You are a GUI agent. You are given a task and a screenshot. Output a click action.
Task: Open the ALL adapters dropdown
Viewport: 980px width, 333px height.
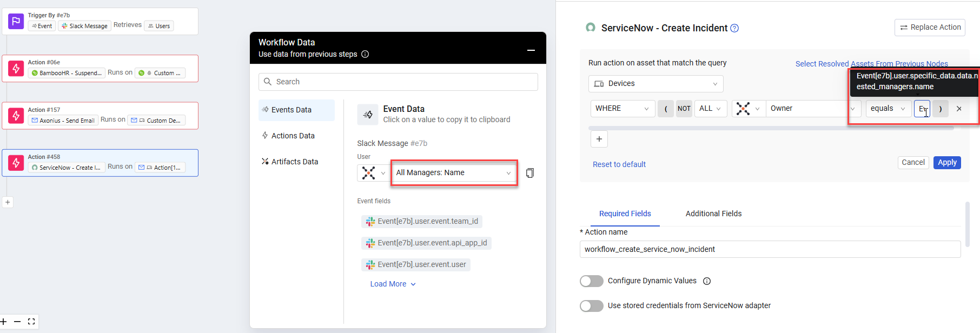pyautogui.click(x=711, y=109)
